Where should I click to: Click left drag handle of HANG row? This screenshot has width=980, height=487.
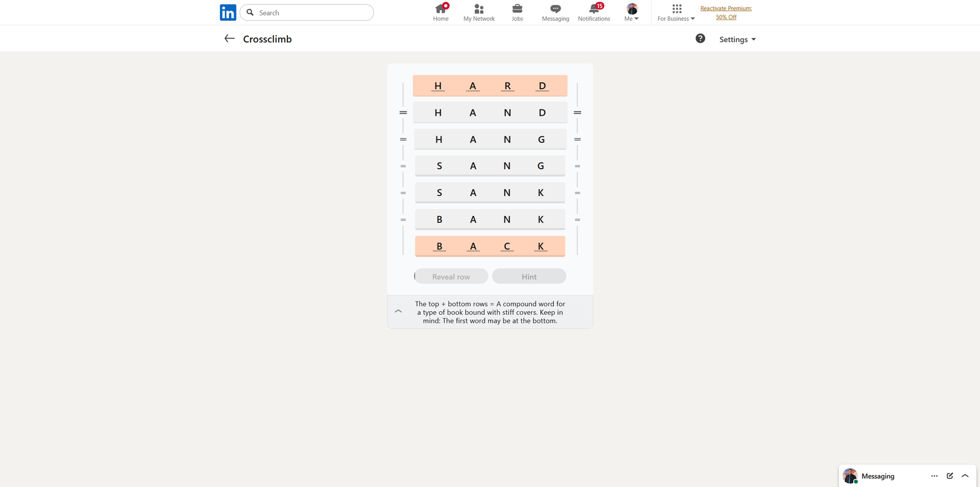403,140
